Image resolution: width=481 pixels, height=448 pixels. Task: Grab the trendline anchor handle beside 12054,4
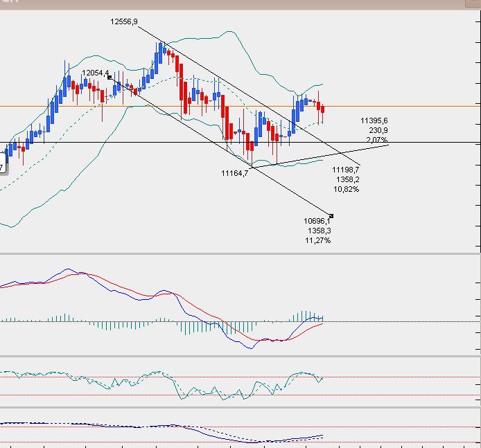point(110,78)
